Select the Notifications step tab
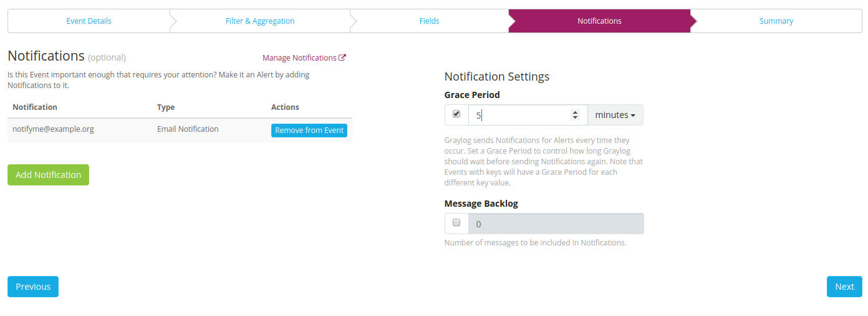 click(x=599, y=21)
